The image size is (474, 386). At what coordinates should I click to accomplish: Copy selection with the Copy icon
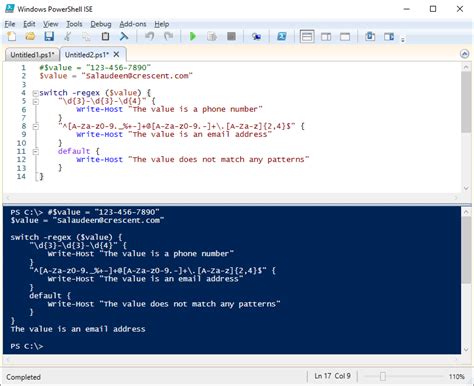click(x=86, y=36)
